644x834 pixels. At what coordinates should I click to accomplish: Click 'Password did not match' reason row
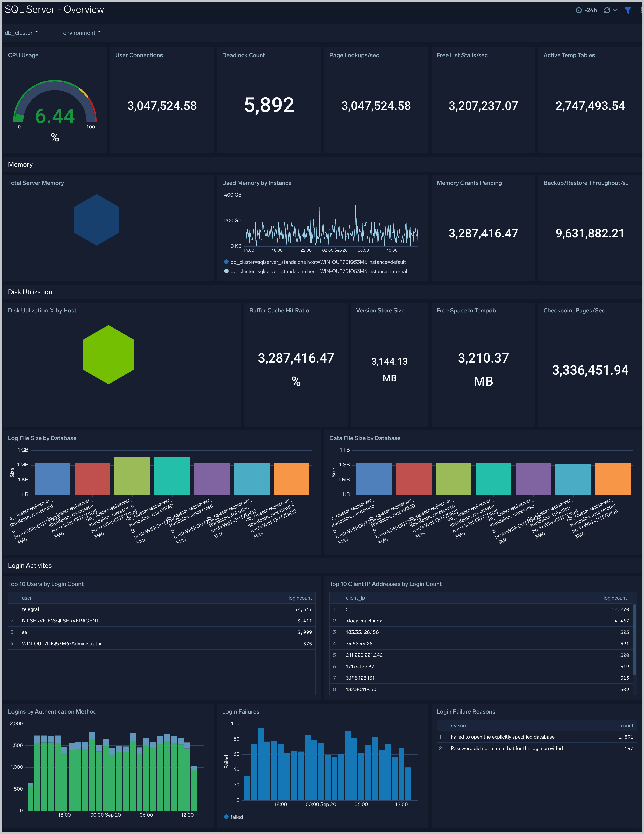click(536, 748)
